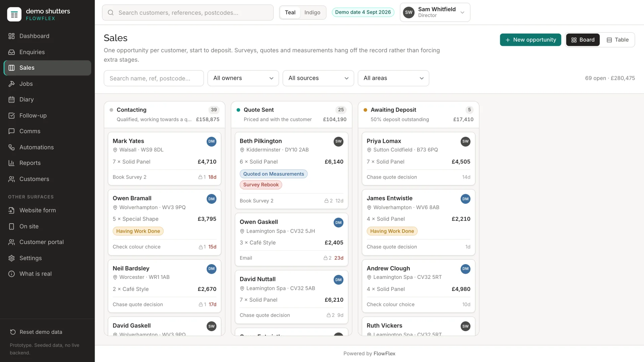Follow the FlowFlex footer link
Image resolution: width=644 pixels, height=362 pixels.
pyautogui.click(x=384, y=354)
